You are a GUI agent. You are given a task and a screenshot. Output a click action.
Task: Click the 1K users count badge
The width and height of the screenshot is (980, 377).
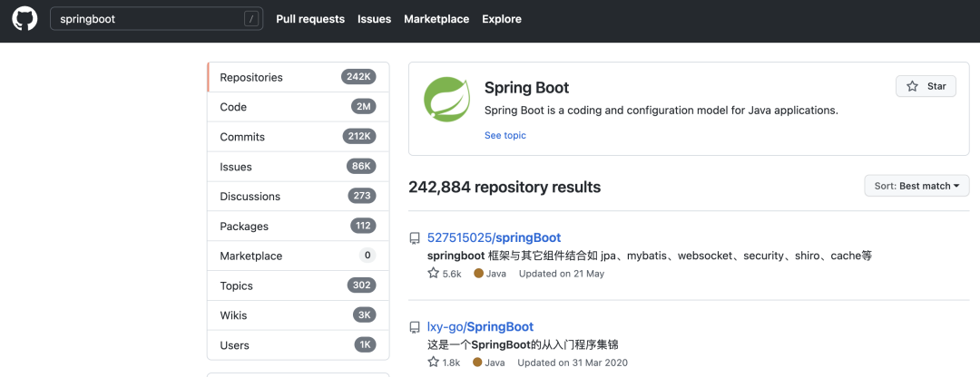click(x=365, y=344)
